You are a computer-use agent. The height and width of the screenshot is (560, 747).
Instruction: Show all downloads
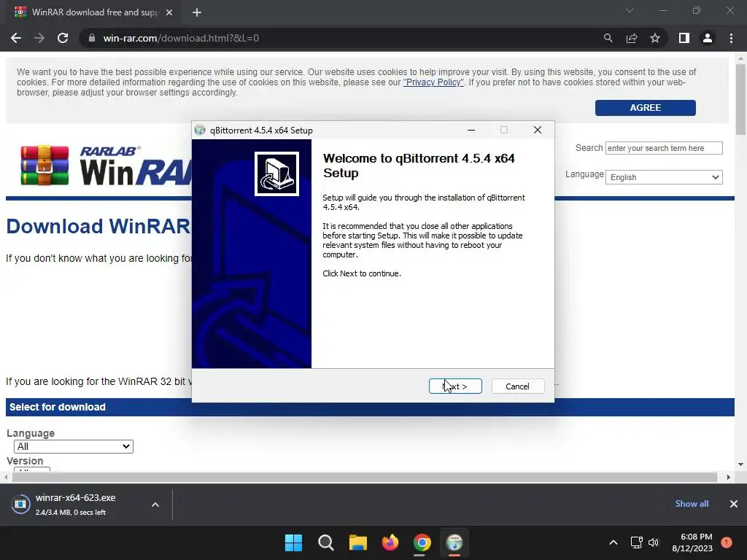pos(692,503)
